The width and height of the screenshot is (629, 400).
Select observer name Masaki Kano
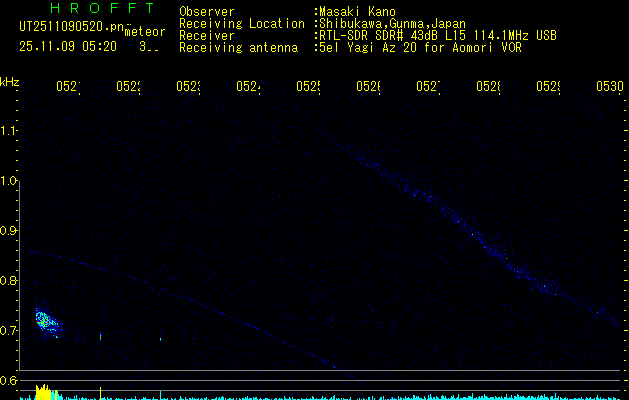click(357, 12)
